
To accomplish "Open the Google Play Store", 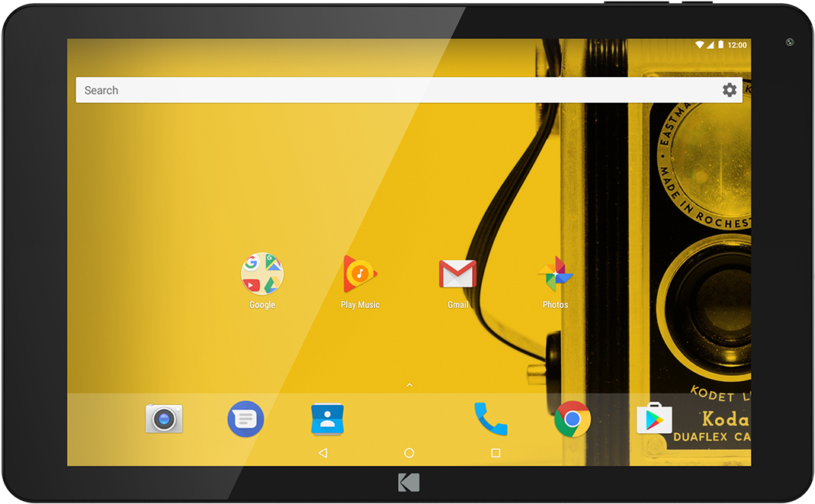I will [654, 419].
